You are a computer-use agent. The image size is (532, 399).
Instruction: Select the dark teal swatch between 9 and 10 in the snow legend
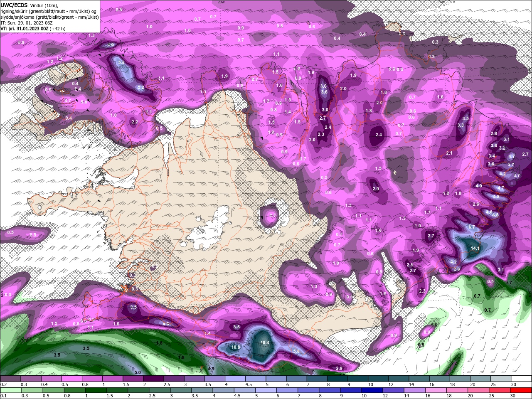pyautogui.click(x=358, y=379)
